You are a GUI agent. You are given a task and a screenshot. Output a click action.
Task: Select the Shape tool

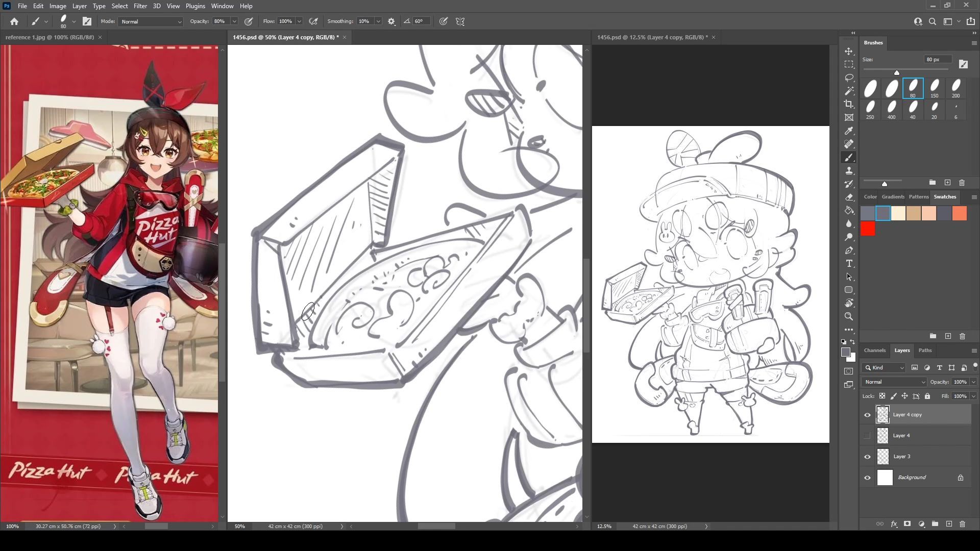[849, 290]
